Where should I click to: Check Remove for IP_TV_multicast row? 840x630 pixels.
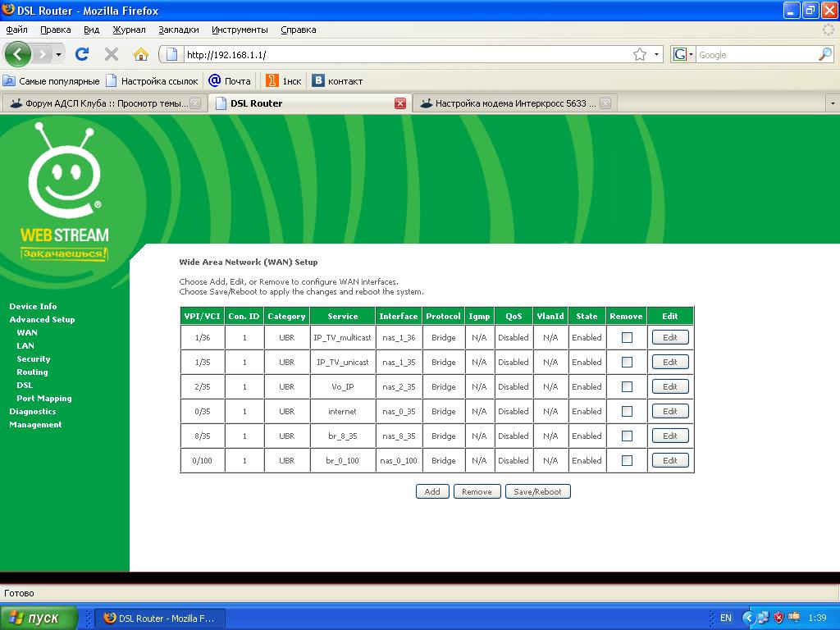tap(627, 337)
